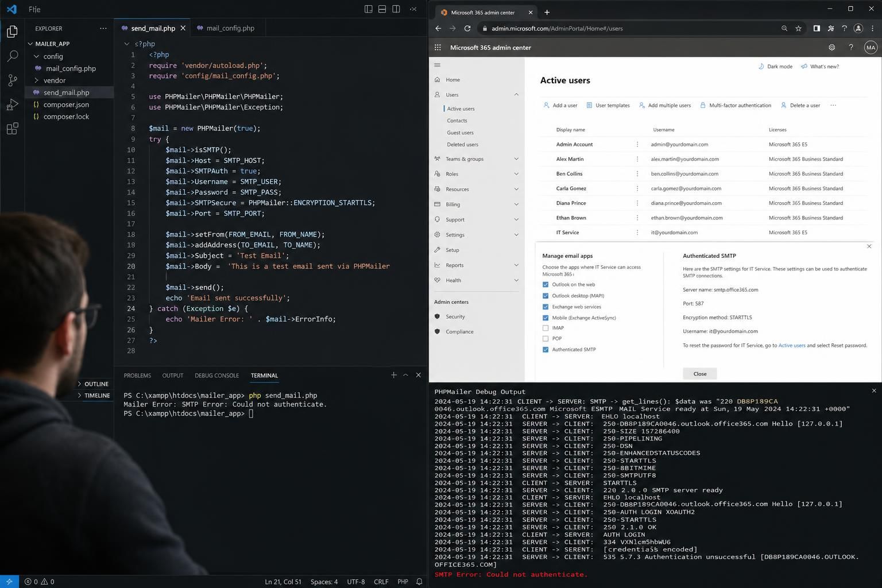The width and height of the screenshot is (882, 588).
Task: Click the errors and warnings indicator
Action: 40,582
